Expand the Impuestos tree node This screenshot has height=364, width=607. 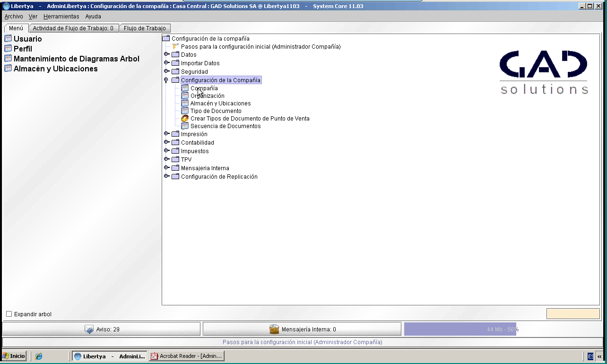point(166,150)
